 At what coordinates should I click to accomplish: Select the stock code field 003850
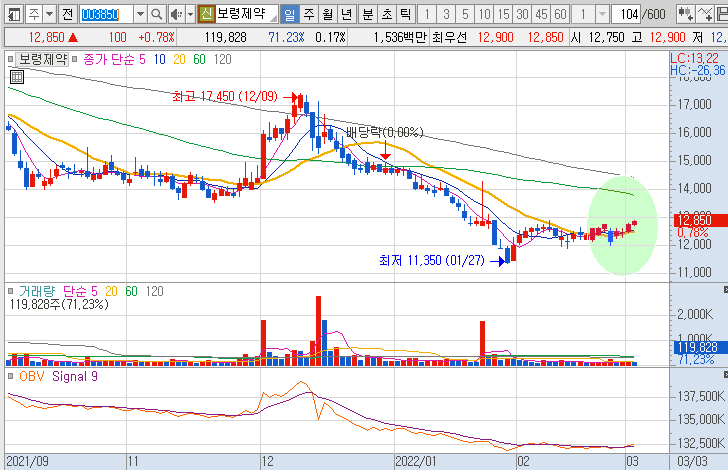click(106, 15)
